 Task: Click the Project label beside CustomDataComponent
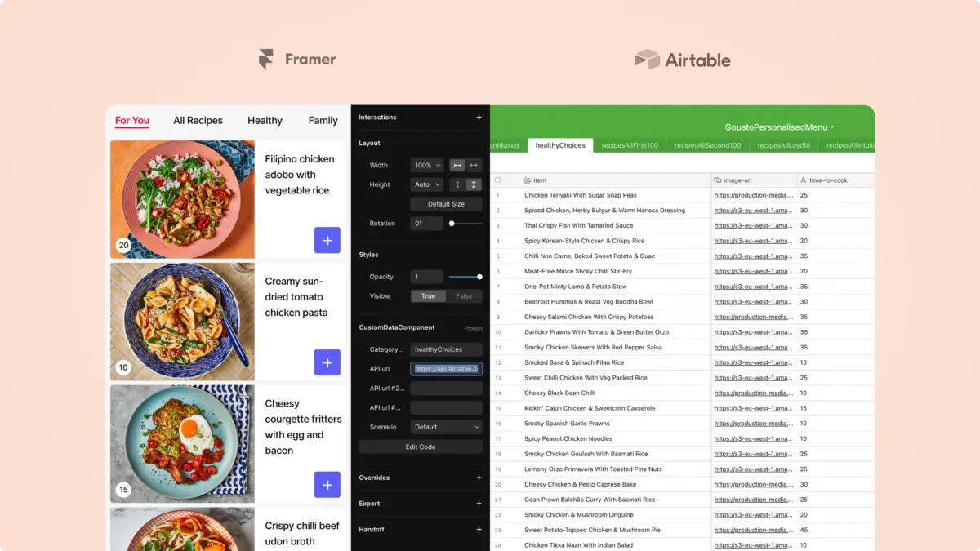point(473,328)
